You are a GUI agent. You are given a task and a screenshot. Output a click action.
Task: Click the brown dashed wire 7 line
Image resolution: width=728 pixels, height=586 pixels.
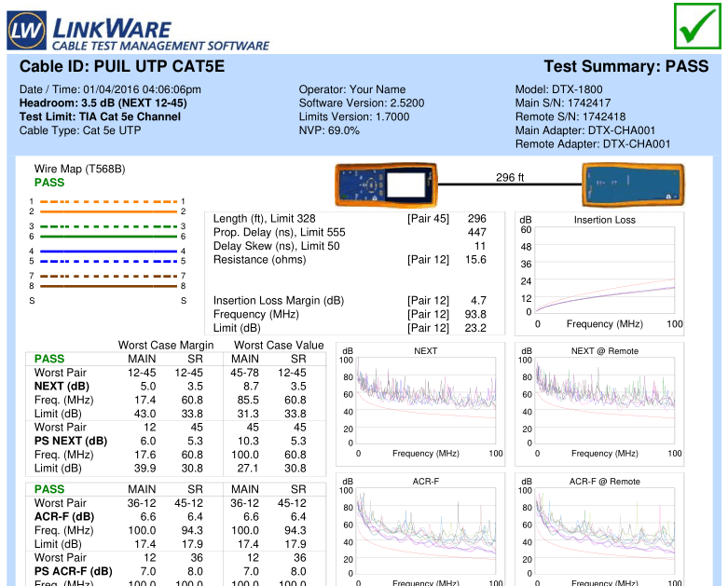[108, 276]
